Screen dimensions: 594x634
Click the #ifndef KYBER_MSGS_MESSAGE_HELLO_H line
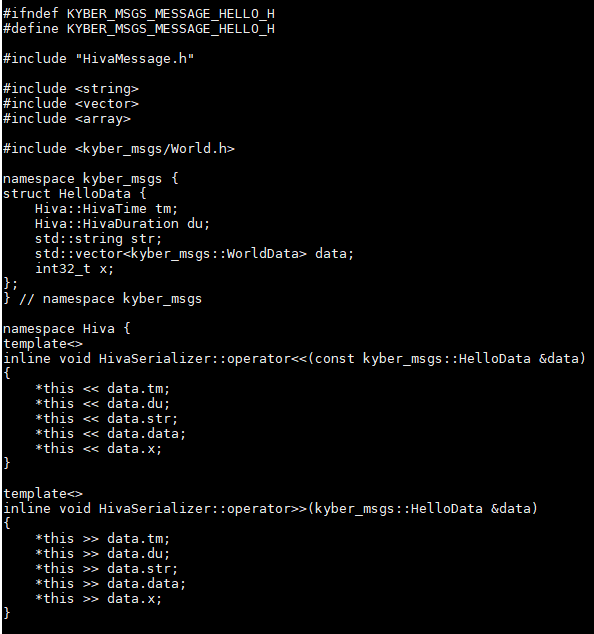139,14
